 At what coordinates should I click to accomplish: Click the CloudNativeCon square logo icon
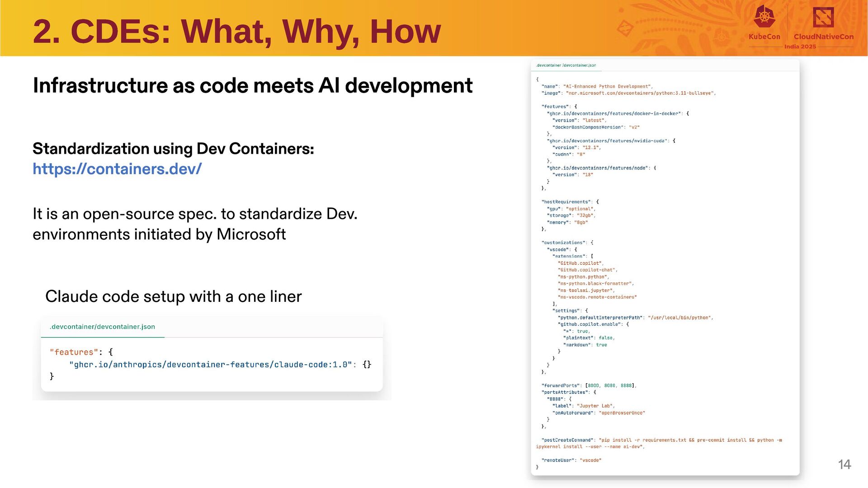pos(823,18)
